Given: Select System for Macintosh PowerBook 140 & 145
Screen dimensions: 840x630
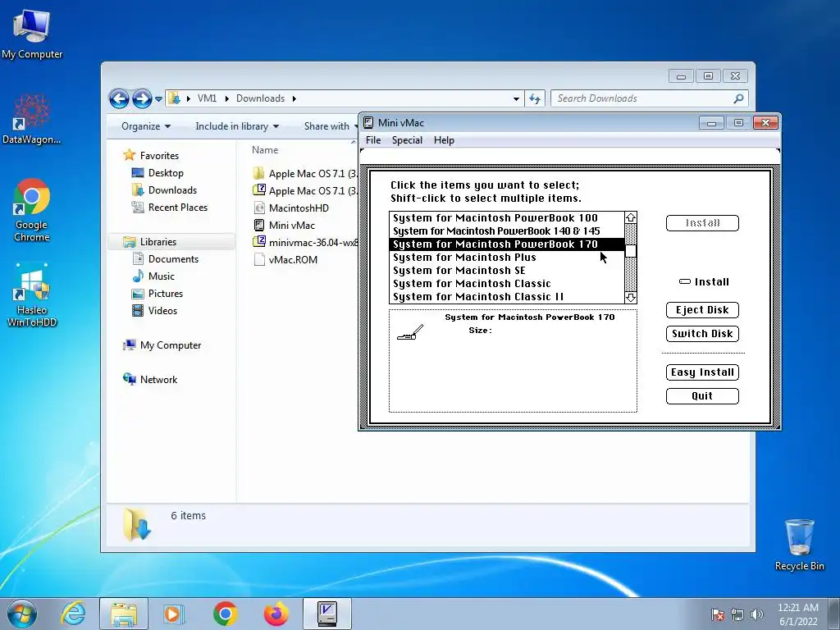Looking at the screenshot, I should (507, 231).
